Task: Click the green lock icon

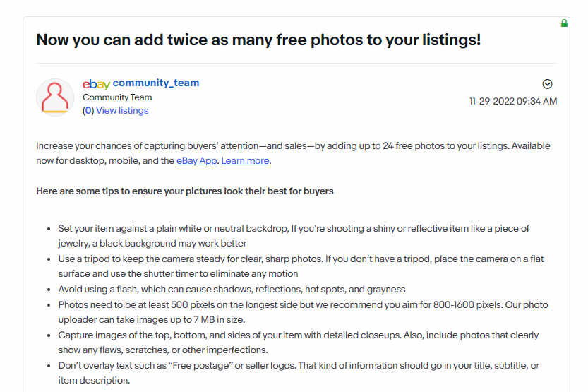Action: point(564,23)
